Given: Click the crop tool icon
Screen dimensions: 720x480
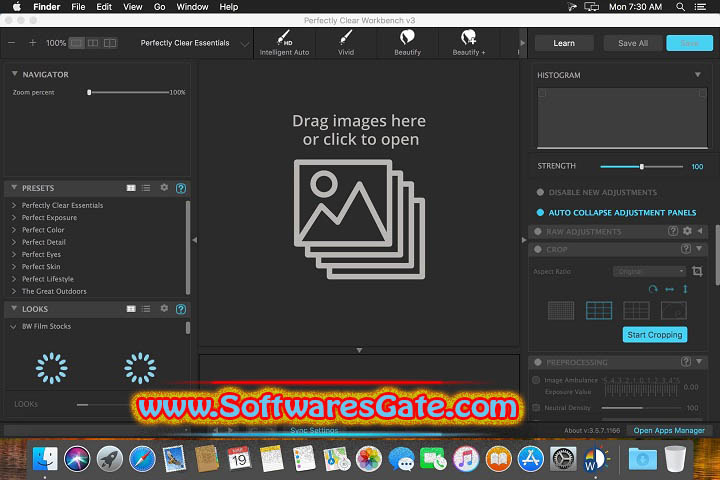Looking at the screenshot, I should pyautogui.click(x=698, y=271).
